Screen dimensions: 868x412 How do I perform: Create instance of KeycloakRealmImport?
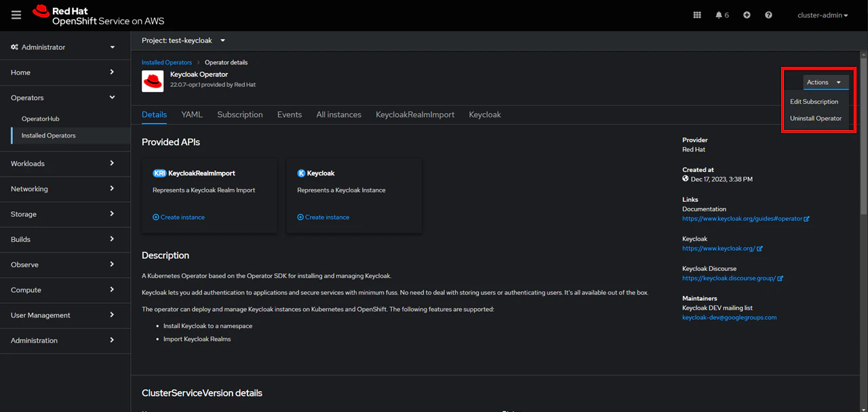click(178, 218)
